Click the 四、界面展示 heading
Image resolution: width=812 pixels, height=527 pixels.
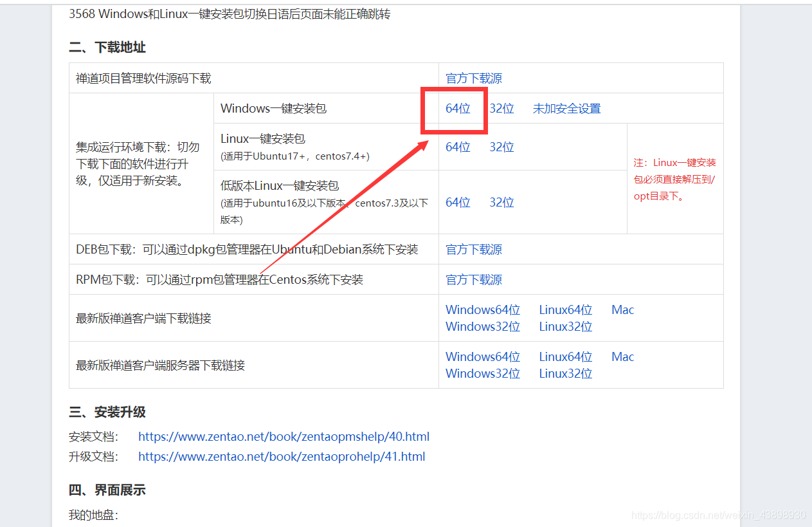[x=107, y=490]
